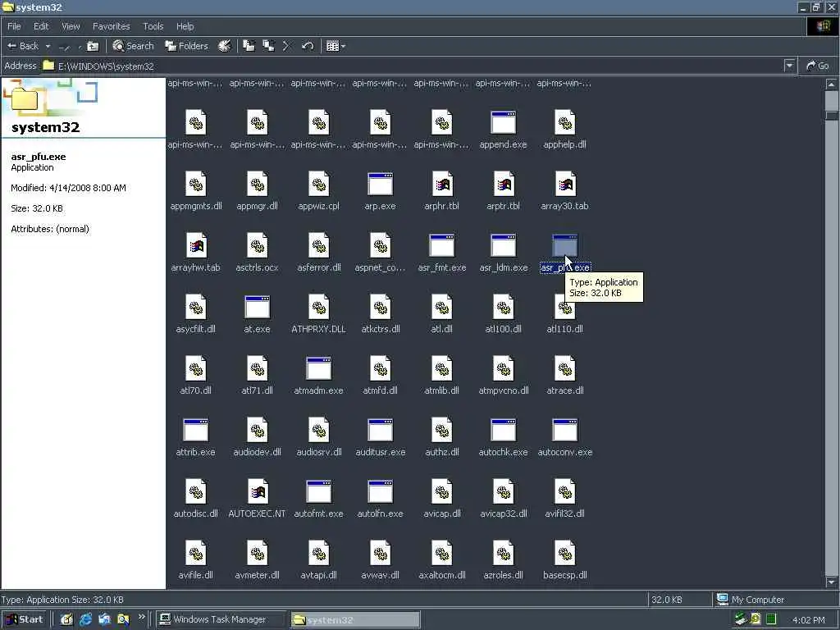Select the asr_fmt.exe file
This screenshot has height=630, width=840.
coord(441,253)
